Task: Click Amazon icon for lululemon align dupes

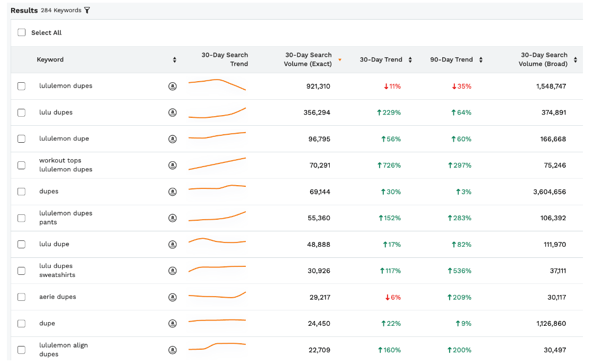Action: click(173, 350)
